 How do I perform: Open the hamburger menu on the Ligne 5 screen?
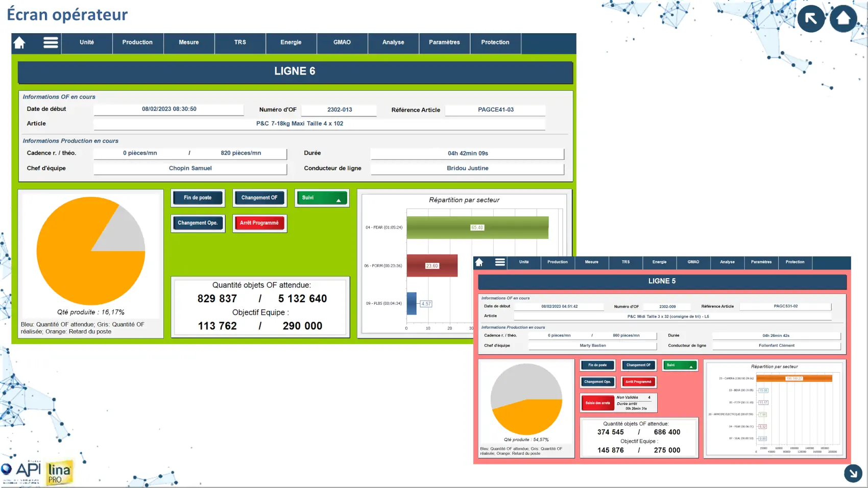point(500,262)
